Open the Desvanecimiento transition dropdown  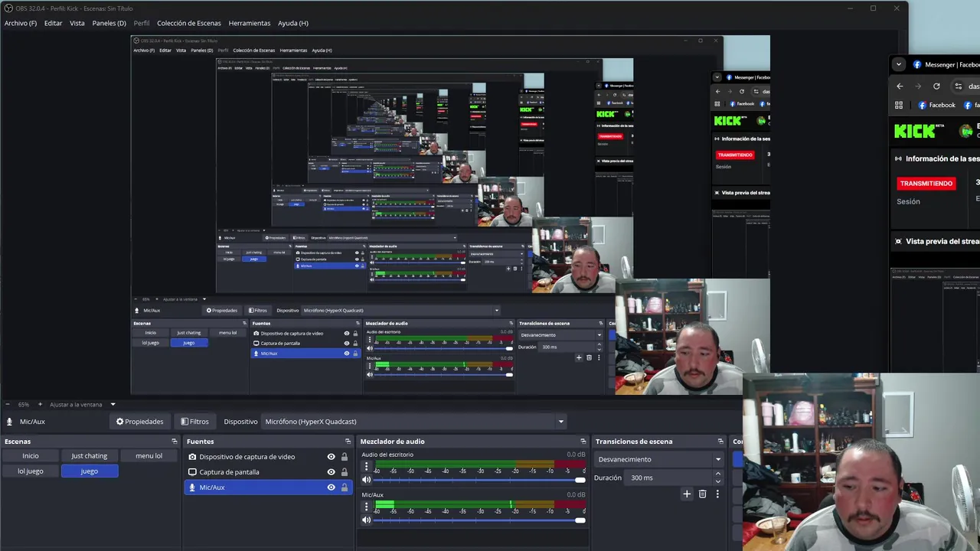click(659, 459)
